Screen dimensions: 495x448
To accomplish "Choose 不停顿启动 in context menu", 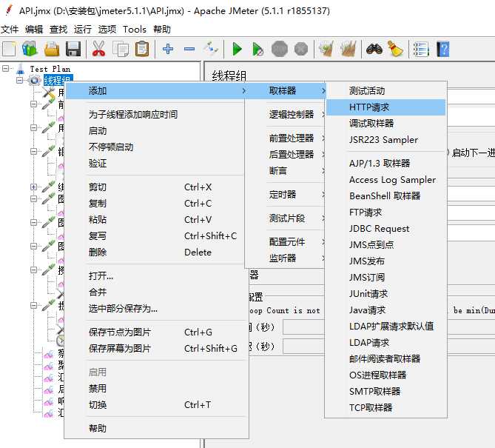I will pos(156,147).
